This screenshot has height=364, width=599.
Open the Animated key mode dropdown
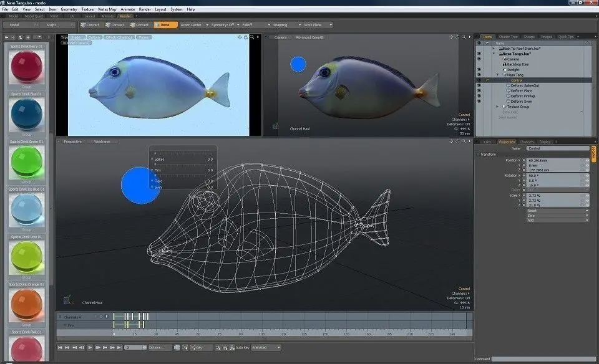(266, 348)
